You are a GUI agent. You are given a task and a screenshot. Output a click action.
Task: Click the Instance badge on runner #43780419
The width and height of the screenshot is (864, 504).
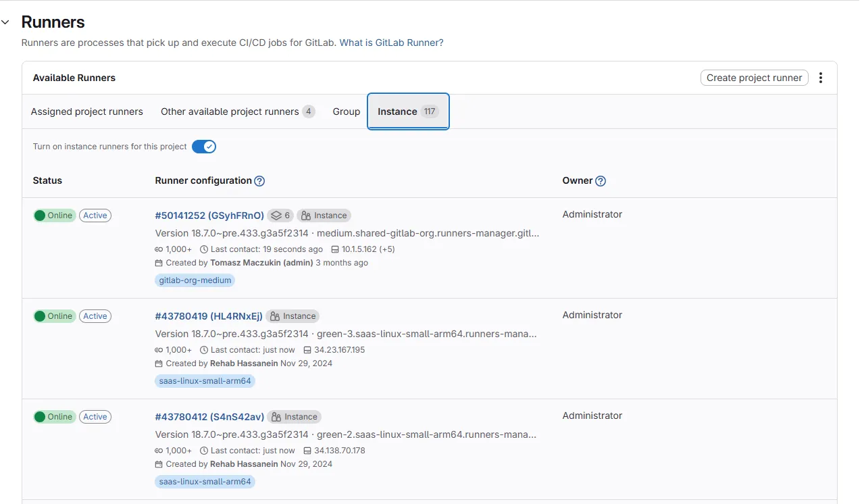click(293, 316)
